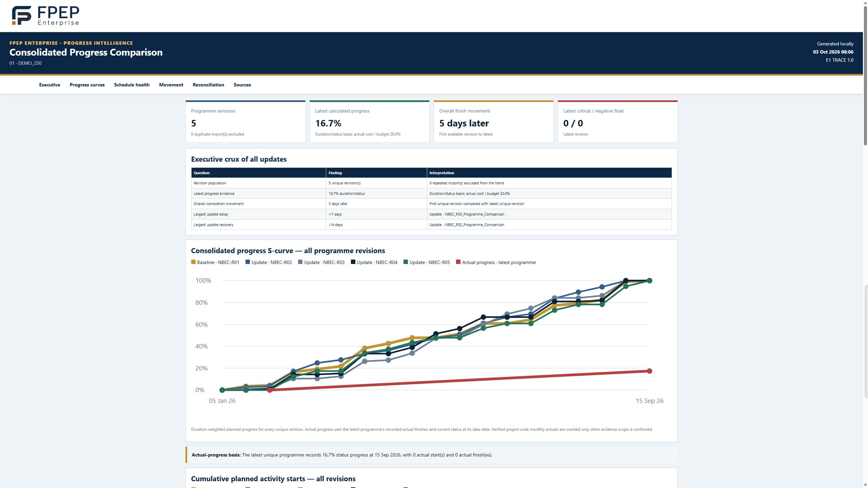Click the 'Executive crux of all updates' heading
Viewport: 868px width, 488px height.
tap(239, 159)
